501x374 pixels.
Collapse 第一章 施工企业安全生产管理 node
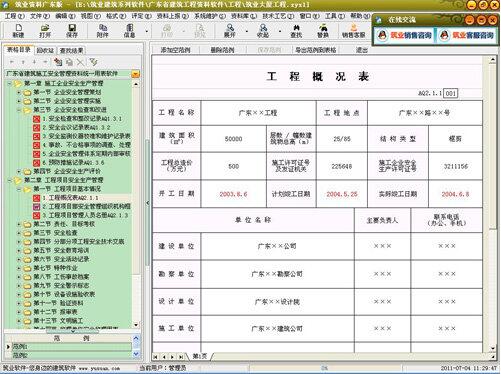tap(10, 83)
